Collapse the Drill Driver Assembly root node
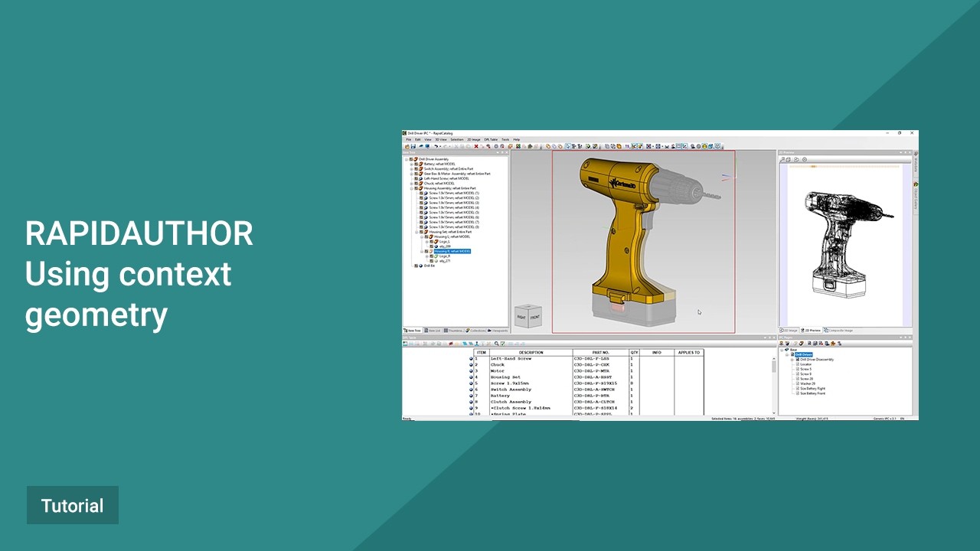 click(x=406, y=159)
